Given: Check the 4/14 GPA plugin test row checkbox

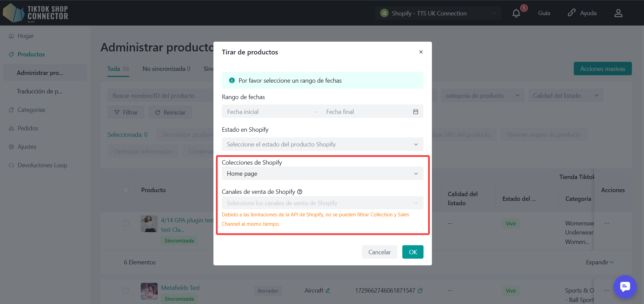Looking at the screenshot, I should pyautogui.click(x=126, y=223).
